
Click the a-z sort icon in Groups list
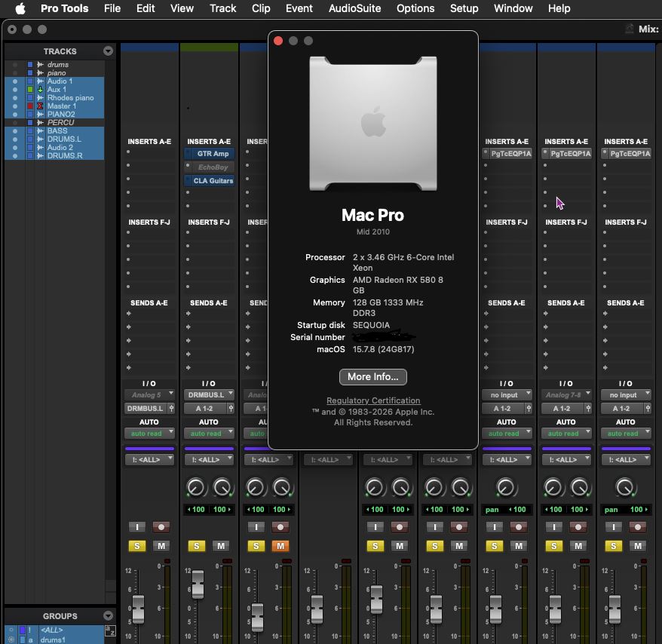coord(110,631)
